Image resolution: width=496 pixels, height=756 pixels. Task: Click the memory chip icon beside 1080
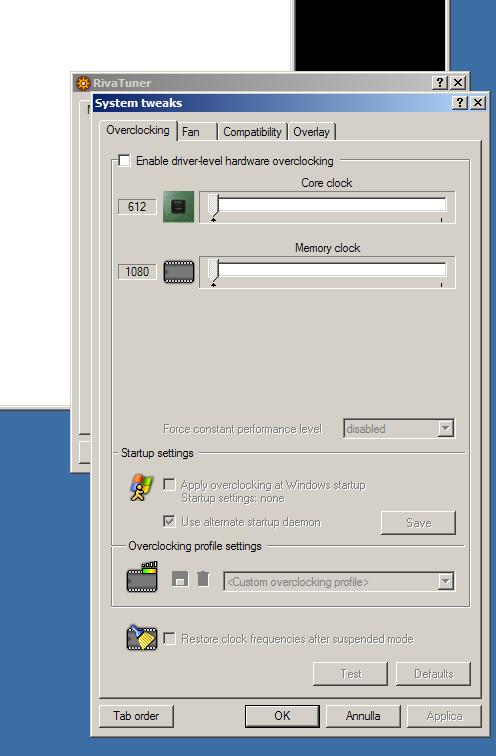point(179,272)
